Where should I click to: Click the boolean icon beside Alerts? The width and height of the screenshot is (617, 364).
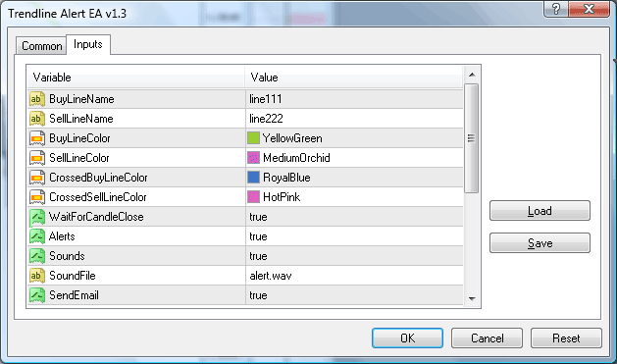coord(37,236)
